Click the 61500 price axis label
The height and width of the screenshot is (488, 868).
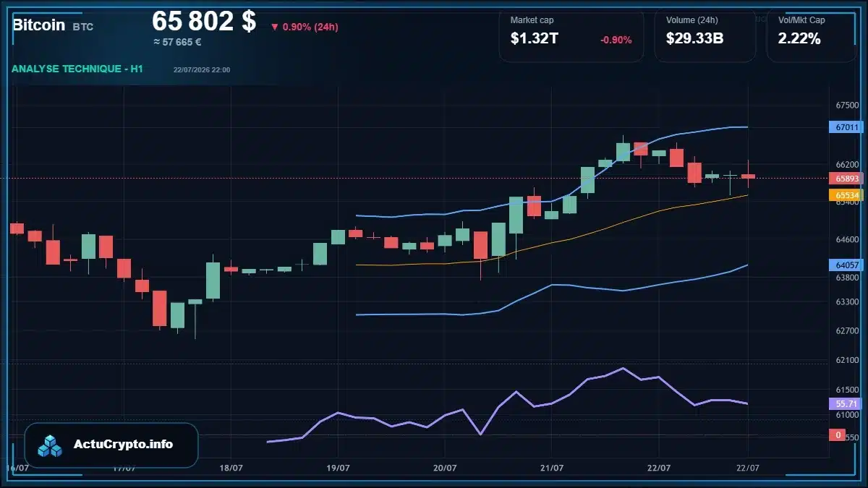point(847,390)
